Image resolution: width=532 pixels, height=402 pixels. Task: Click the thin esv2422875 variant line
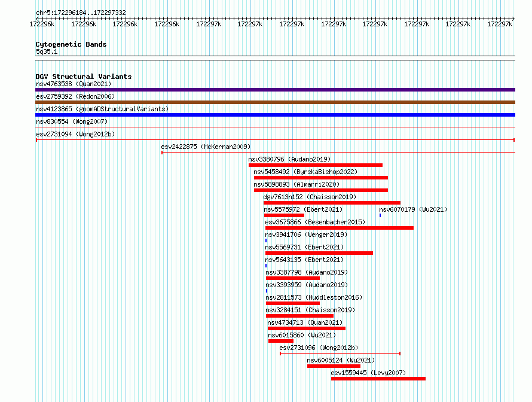pyautogui.click(x=338, y=153)
